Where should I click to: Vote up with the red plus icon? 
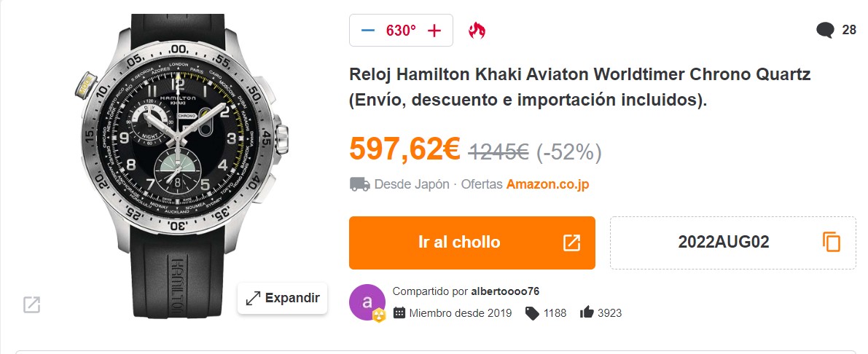pyautogui.click(x=434, y=31)
